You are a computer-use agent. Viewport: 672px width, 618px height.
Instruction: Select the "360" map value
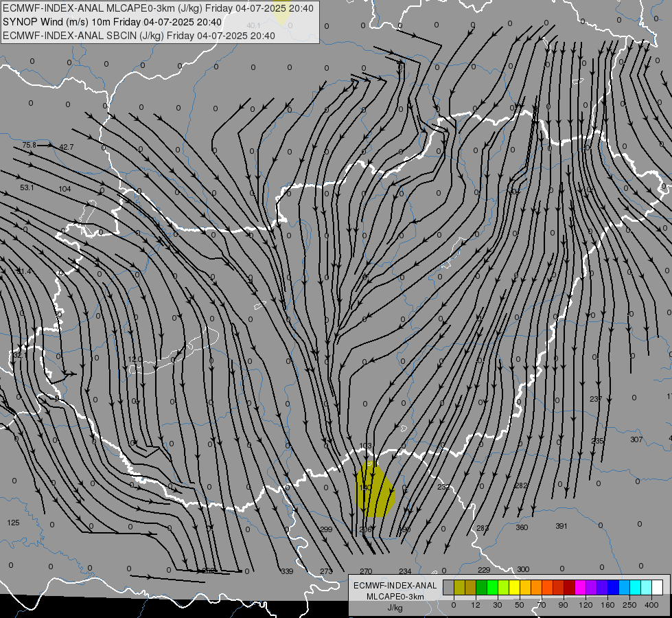pos(522,527)
